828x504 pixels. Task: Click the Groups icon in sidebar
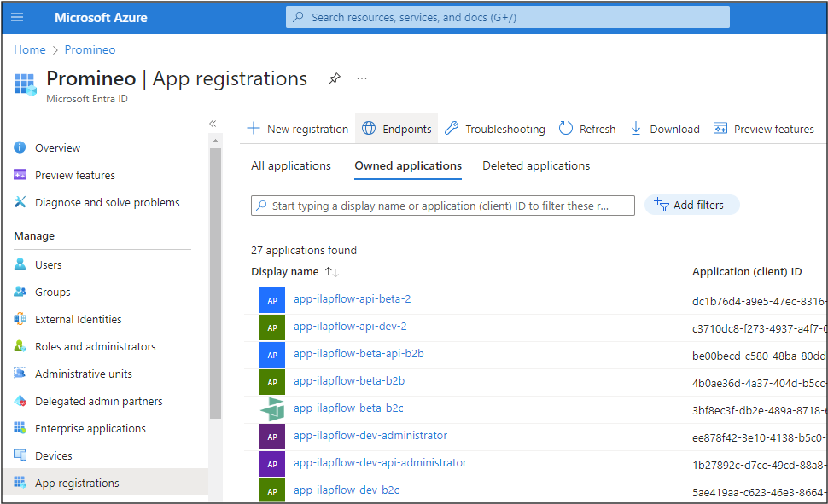pyautogui.click(x=20, y=292)
